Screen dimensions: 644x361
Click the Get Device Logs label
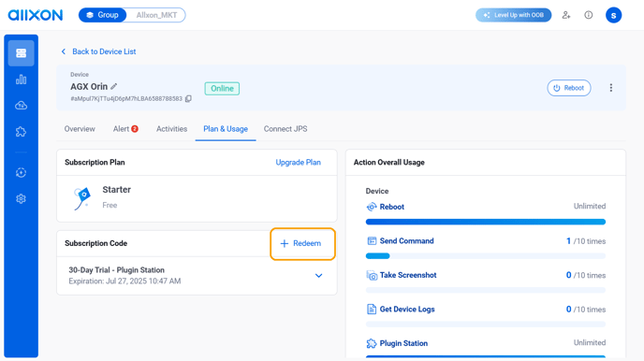point(407,310)
